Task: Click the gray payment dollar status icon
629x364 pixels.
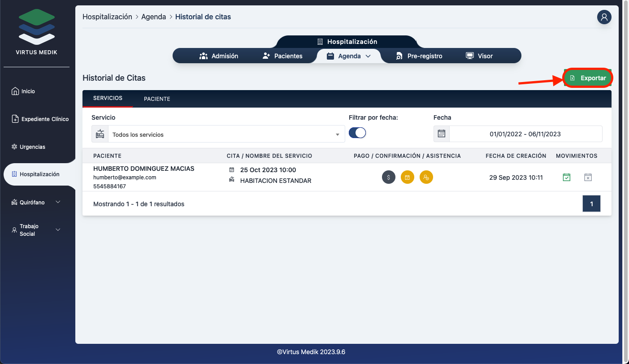Action: point(388,178)
